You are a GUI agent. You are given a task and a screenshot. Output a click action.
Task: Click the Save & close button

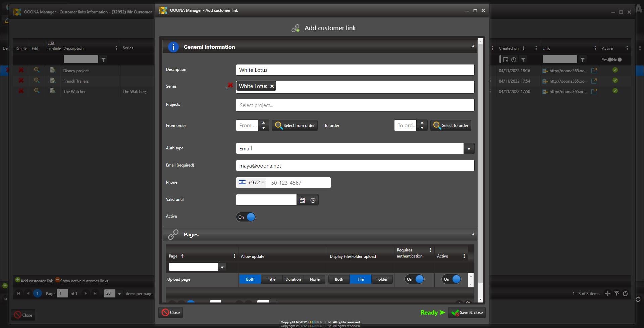pyautogui.click(x=467, y=312)
